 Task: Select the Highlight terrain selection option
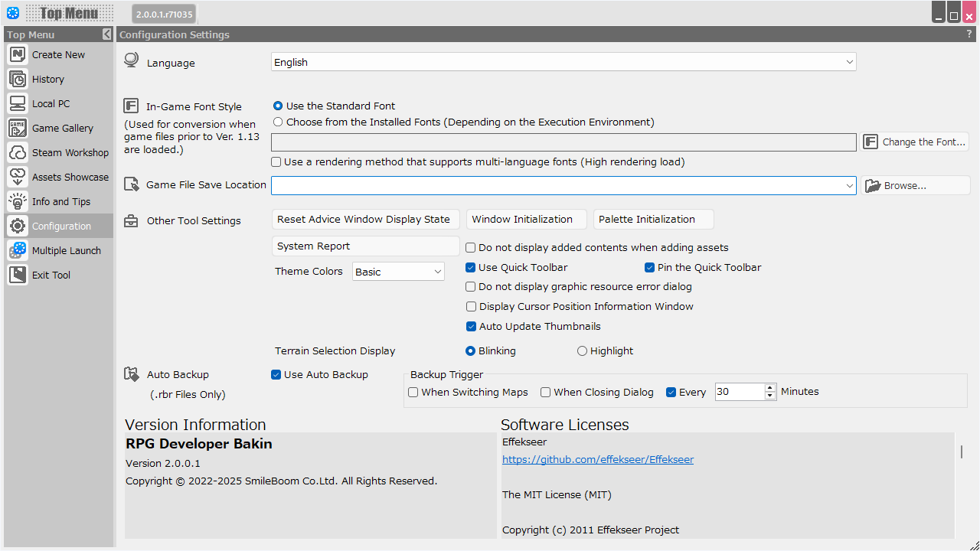(582, 351)
